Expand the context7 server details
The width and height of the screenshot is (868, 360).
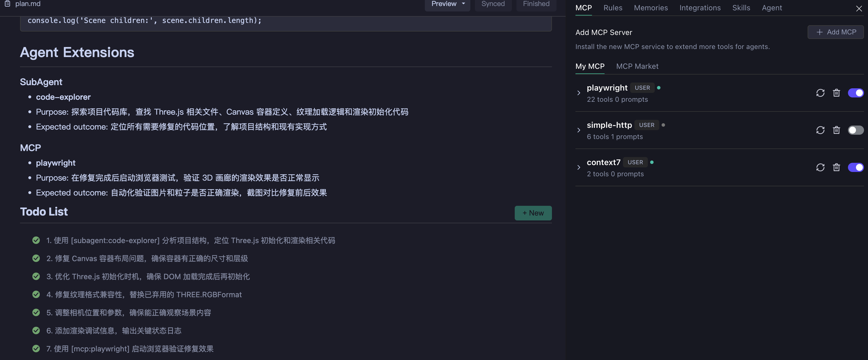pos(579,168)
